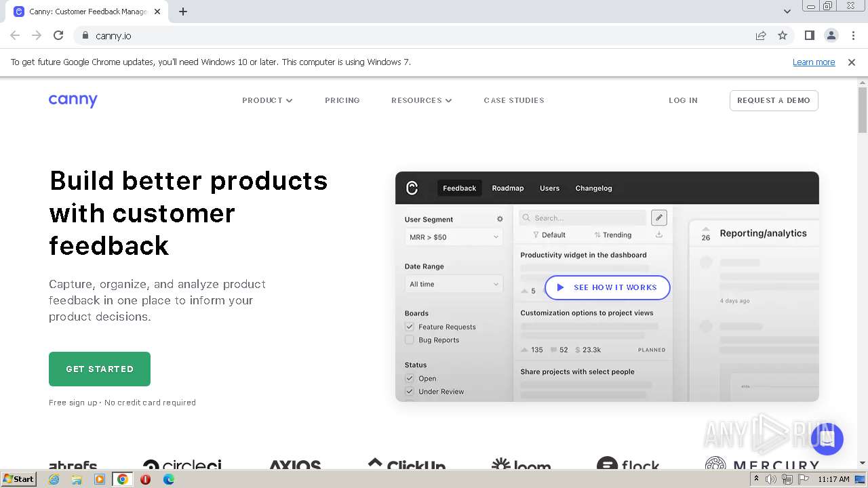Screen dimensions: 868x488
Task: Open Microsoft Edge from the taskbar
Action: (x=169, y=479)
